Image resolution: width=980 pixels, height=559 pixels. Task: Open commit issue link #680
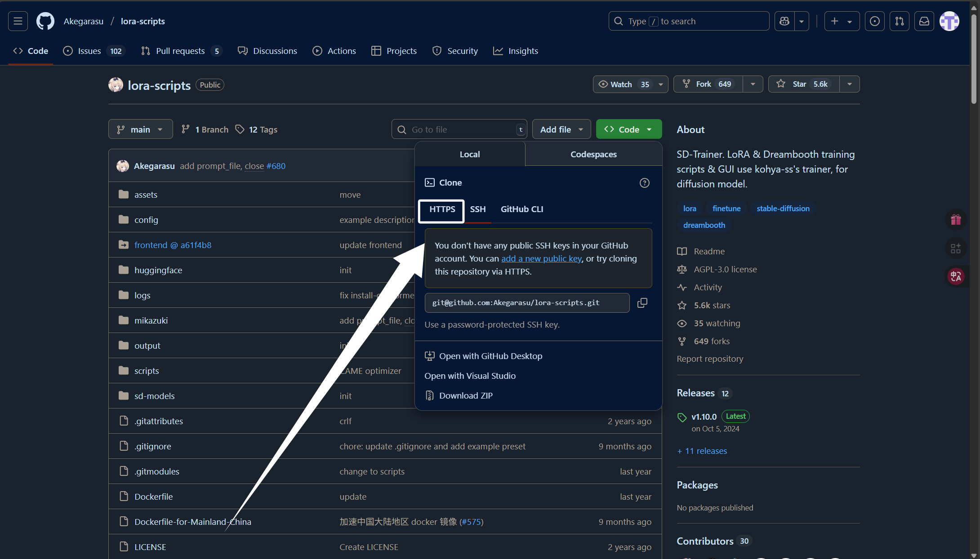[x=276, y=166]
